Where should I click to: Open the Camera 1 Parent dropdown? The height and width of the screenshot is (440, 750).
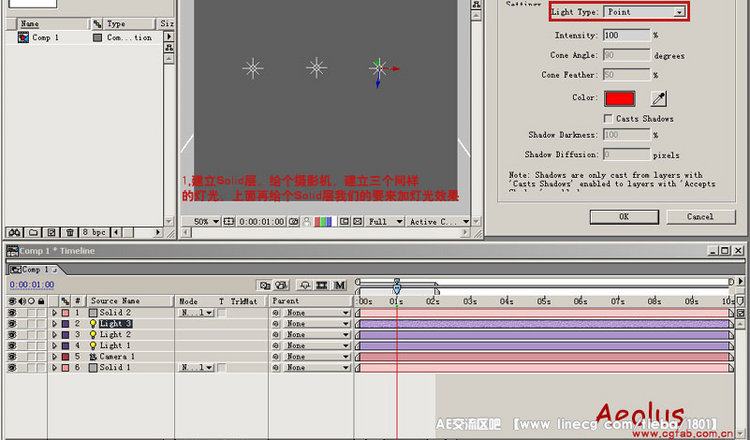[317, 357]
